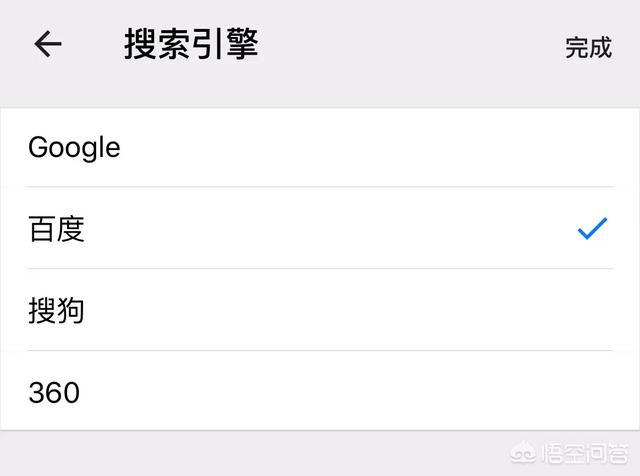Screen dimensions: 640x476
Task: Click the 搜狗 text label
Action: tap(56, 310)
